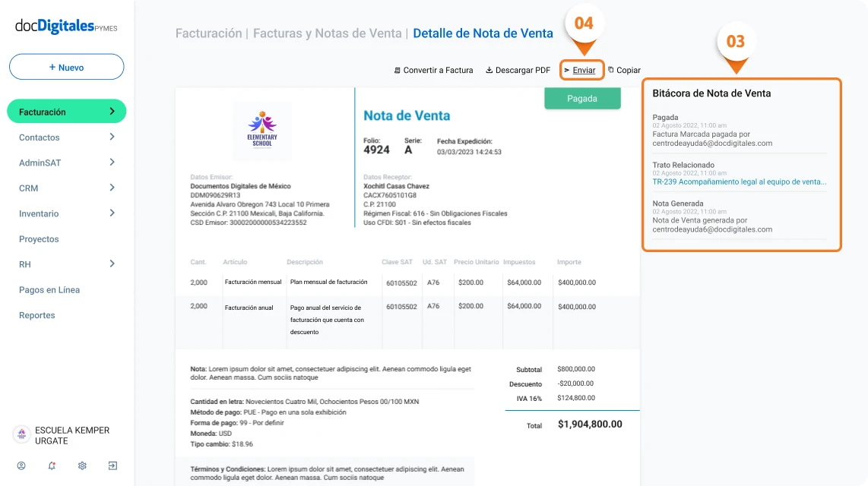Viewport: 868px width, 486px height.
Task: Open the notifications bell
Action: (52, 465)
